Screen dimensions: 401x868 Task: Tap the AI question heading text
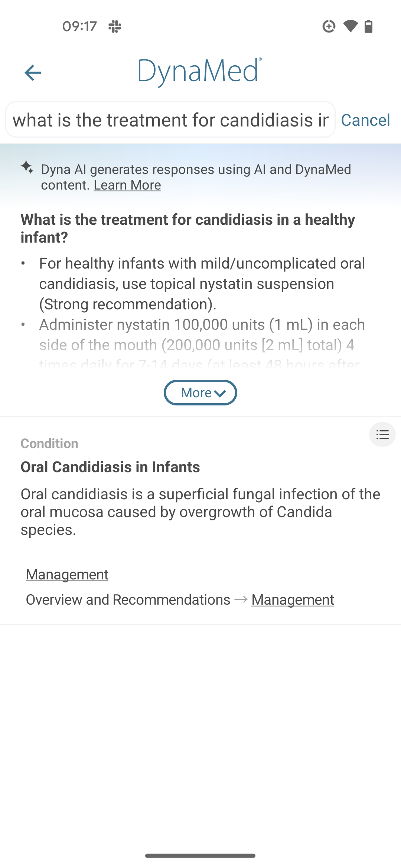(x=188, y=228)
